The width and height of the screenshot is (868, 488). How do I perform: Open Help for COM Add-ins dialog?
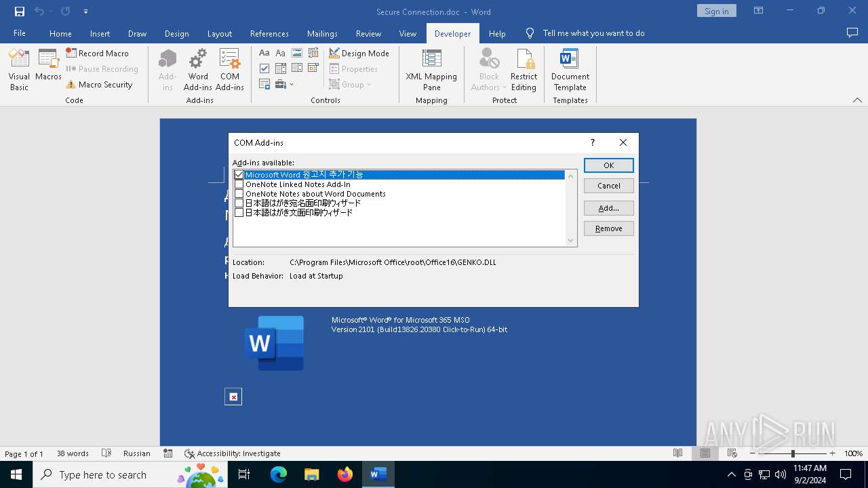593,142
